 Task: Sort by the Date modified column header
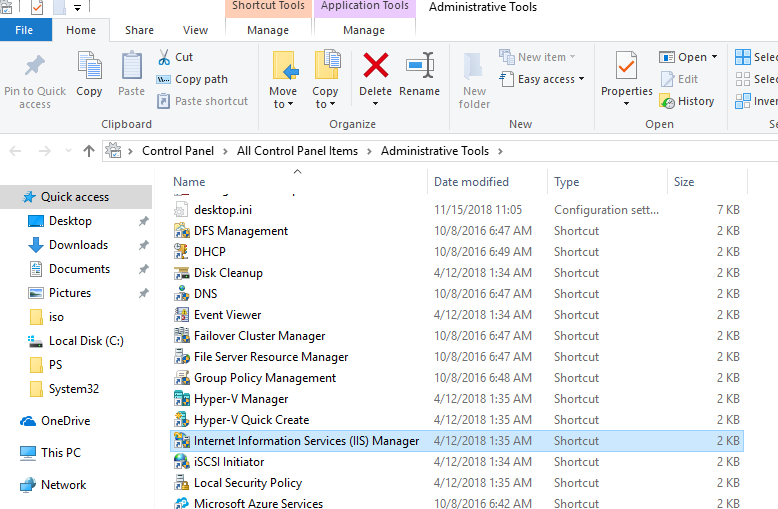tap(471, 182)
